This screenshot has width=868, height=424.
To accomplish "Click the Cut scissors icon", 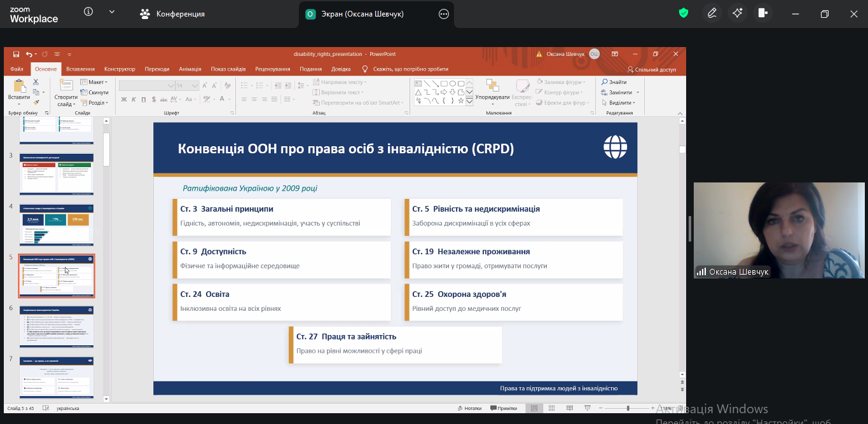I will pos(36,82).
